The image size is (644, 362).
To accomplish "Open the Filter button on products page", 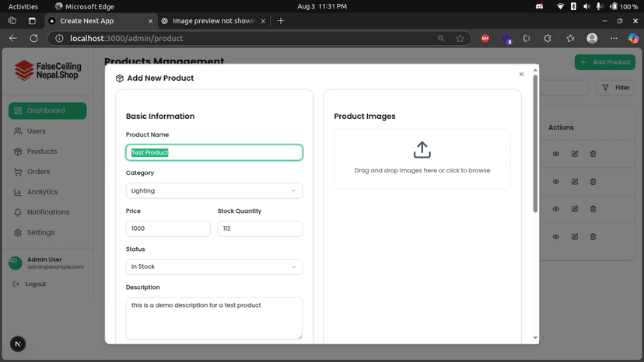I will click(615, 88).
